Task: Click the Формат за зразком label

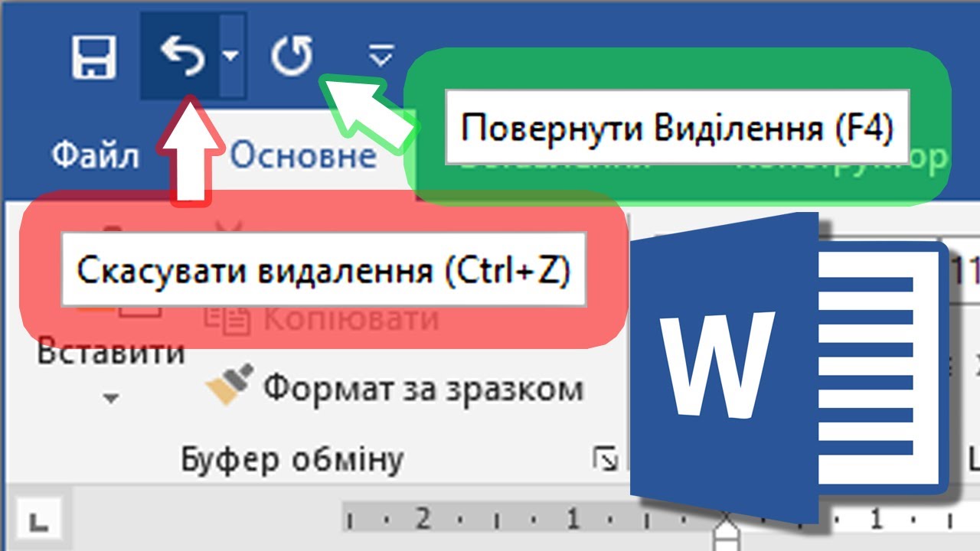Action: (x=423, y=389)
